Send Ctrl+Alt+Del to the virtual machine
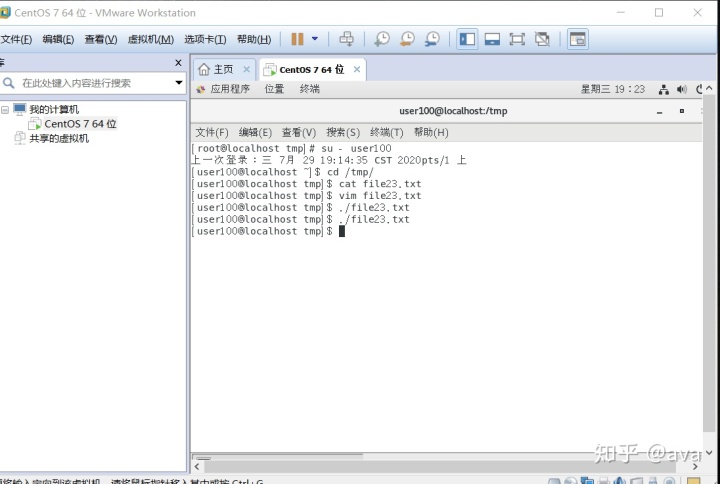This screenshot has width=720, height=484. pos(346,39)
